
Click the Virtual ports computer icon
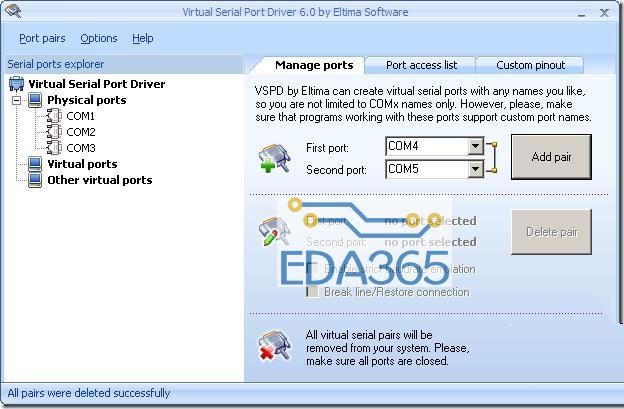tap(35, 164)
